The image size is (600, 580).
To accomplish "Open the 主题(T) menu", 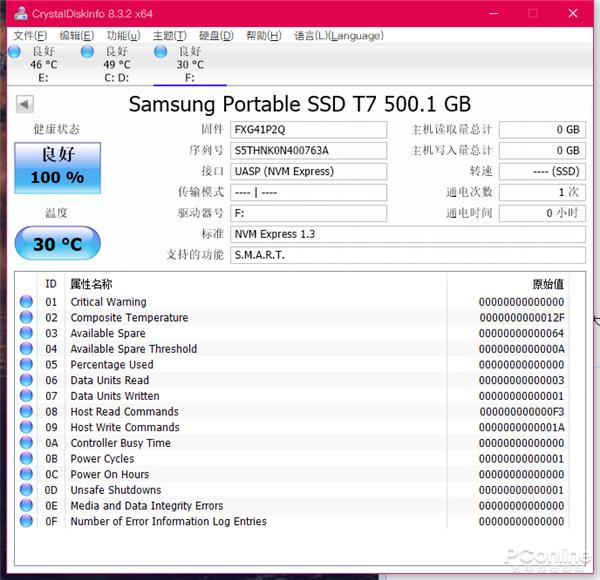I will (x=170, y=36).
